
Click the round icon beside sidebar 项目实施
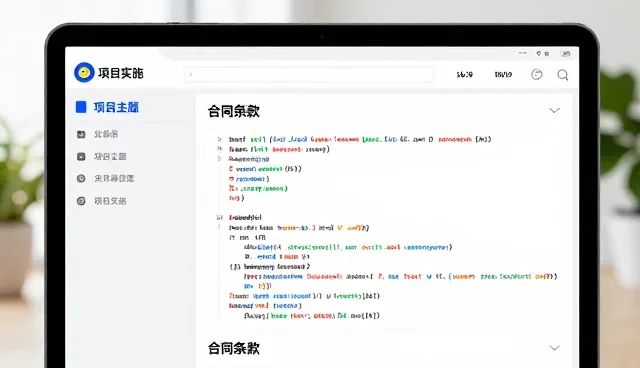coord(81,201)
